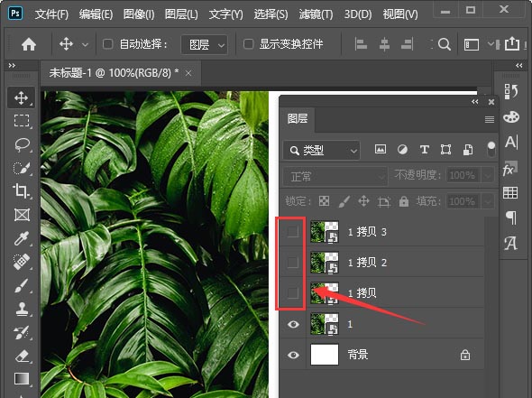Toggle the layer filtering switch
This screenshot has height=398, width=532.
coord(491,150)
